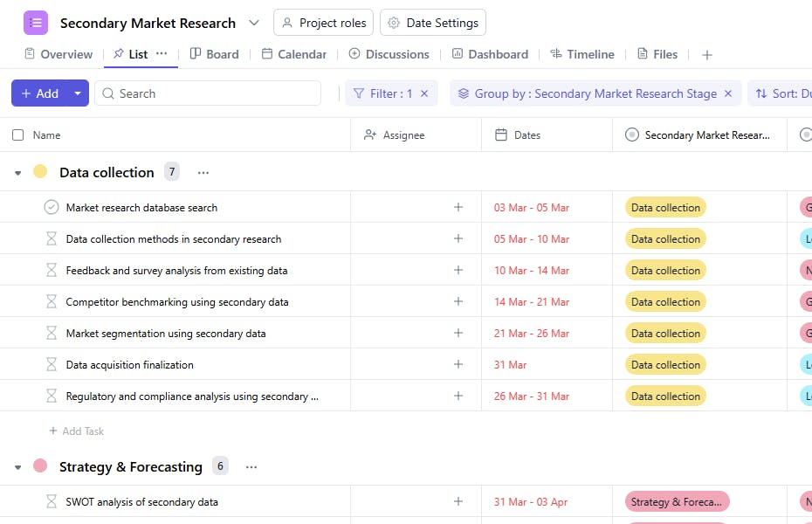The width and height of the screenshot is (812, 524).
Task: Open the Add button dropdown arrow
Action: (x=78, y=93)
